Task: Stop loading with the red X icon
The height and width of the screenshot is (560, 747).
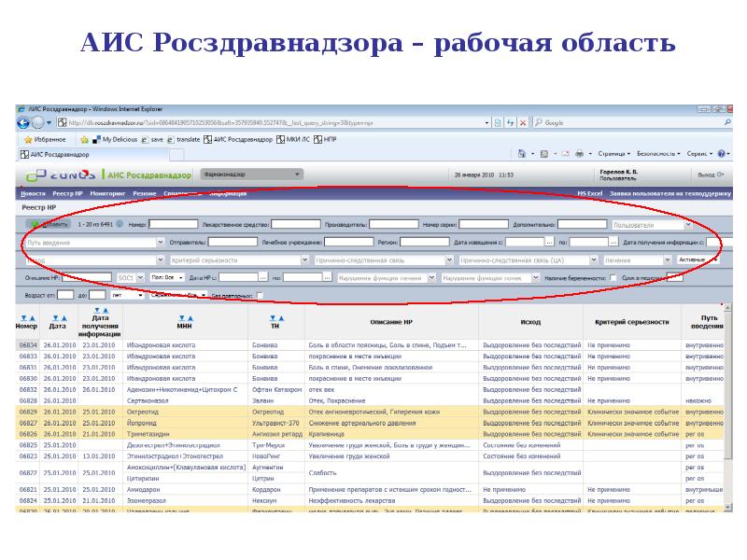Action: coord(523,123)
